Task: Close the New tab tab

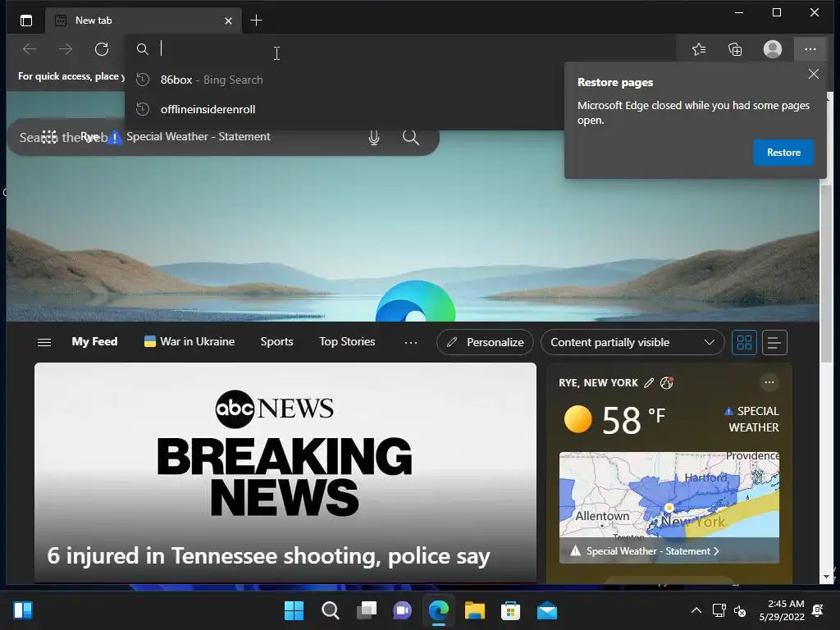Action: pyautogui.click(x=228, y=21)
